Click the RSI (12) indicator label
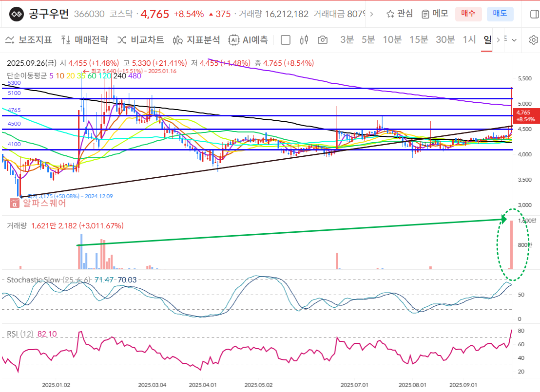 pos(20,334)
